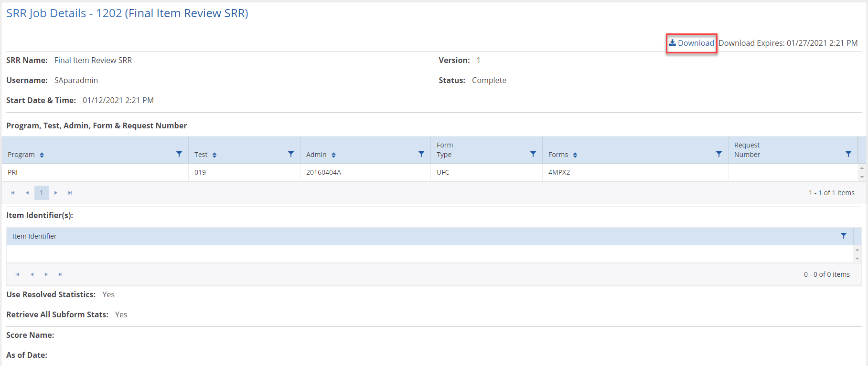This screenshot has height=366, width=868.
Task: Go to previous page of Program table
Action: (27, 193)
